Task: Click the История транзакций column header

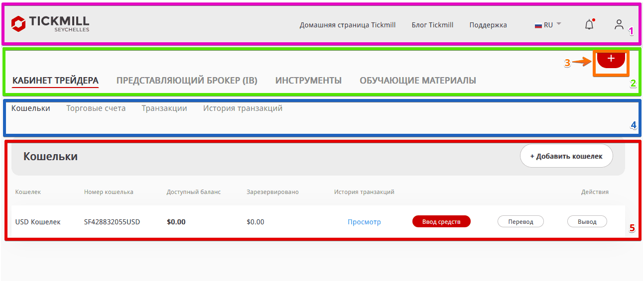Action: [364, 192]
